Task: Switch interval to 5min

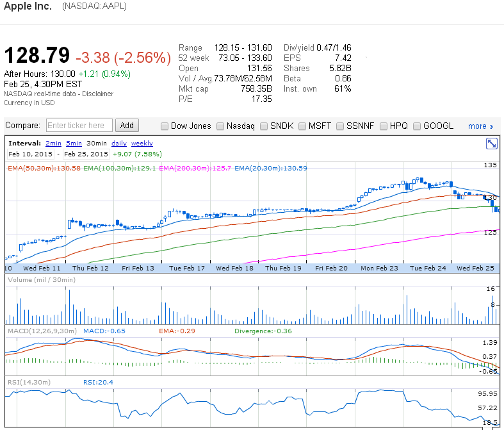Action: [x=74, y=143]
